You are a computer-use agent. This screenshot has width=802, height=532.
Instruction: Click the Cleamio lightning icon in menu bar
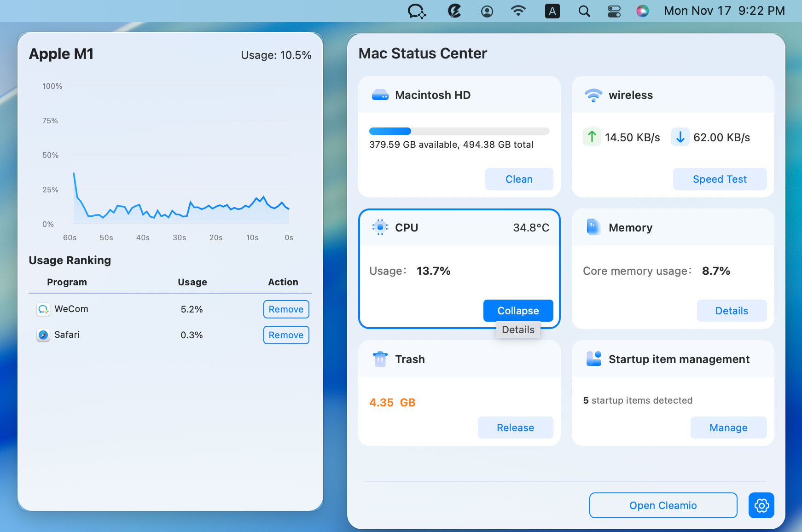454,11
